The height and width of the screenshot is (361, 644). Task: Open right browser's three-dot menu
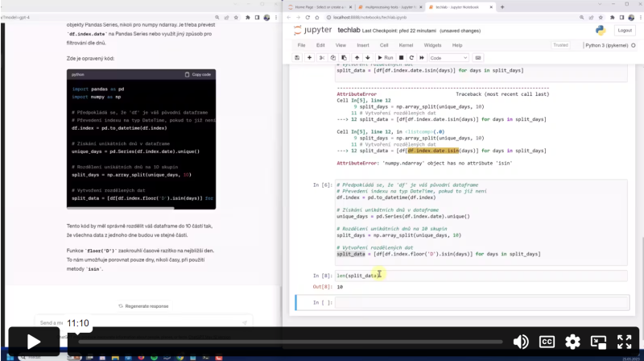point(640,17)
